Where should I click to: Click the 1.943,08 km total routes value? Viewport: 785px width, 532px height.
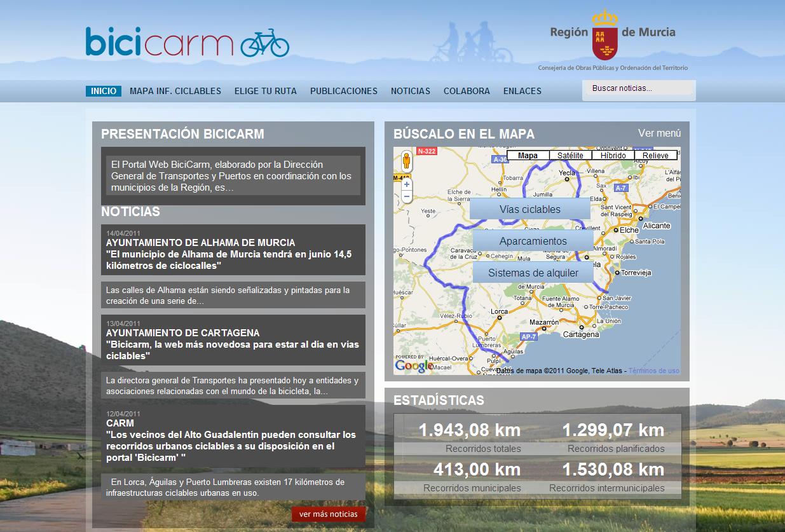[469, 430]
